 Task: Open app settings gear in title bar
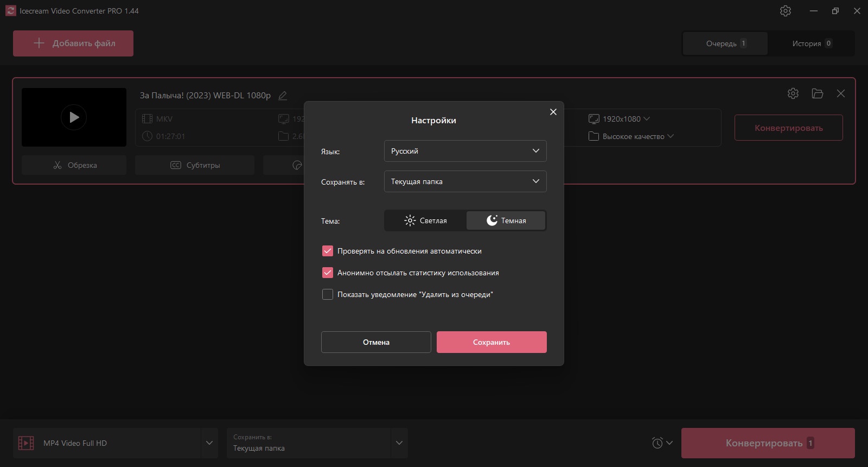click(x=786, y=11)
